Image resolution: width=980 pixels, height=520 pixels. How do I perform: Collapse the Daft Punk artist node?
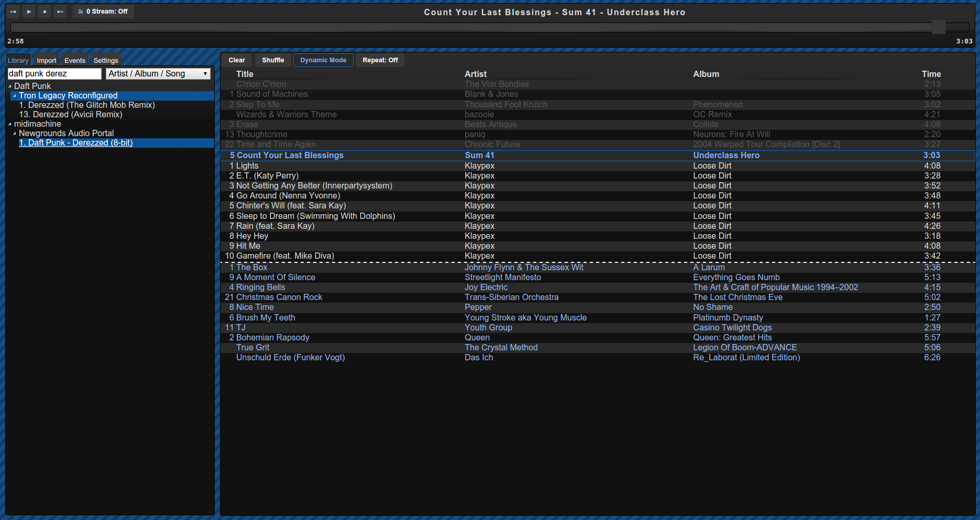point(10,86)
